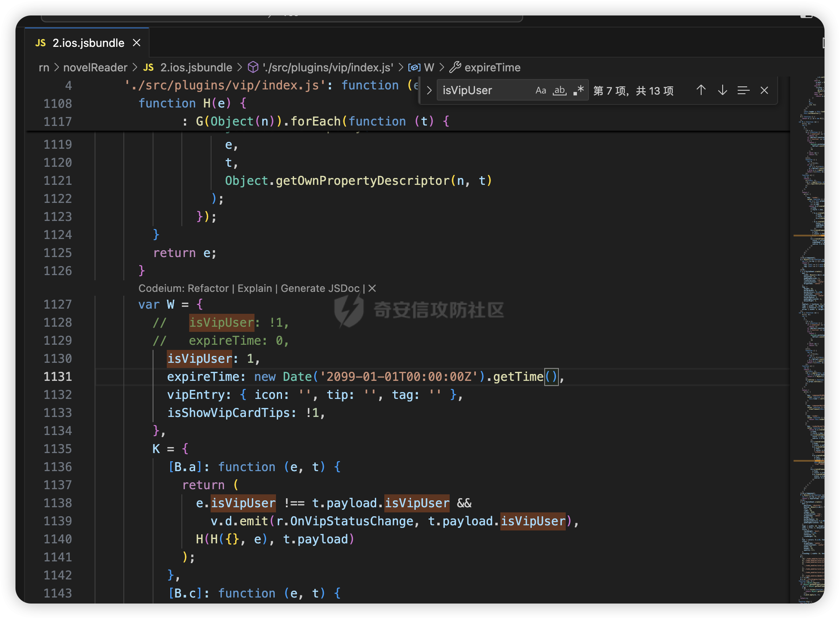Image resolution: width=840 pixels, height=619 pixels.
Task: Toggle Match Case in find widget
Action: 540,91
